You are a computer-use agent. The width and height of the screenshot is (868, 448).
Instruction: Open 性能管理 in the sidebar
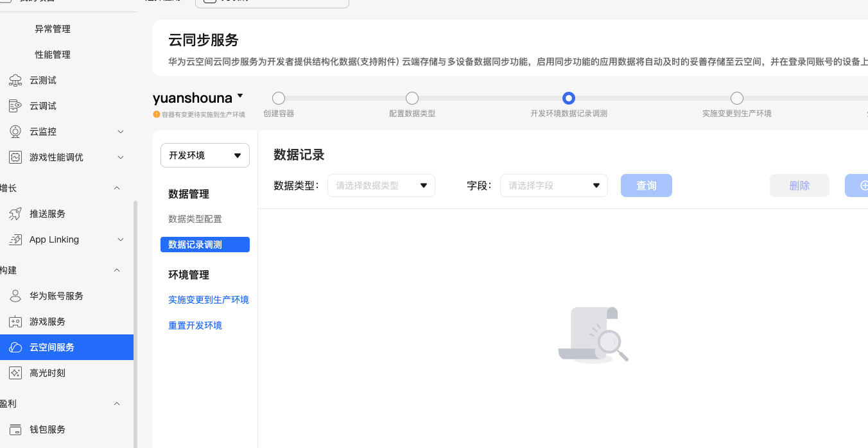[x=53, y=55]
